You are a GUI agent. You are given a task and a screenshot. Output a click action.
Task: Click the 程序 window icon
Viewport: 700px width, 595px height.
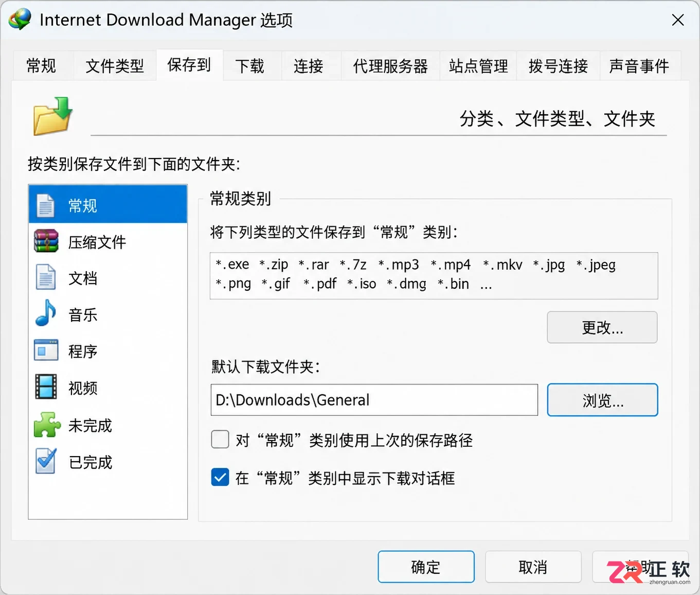click(46, 351)
